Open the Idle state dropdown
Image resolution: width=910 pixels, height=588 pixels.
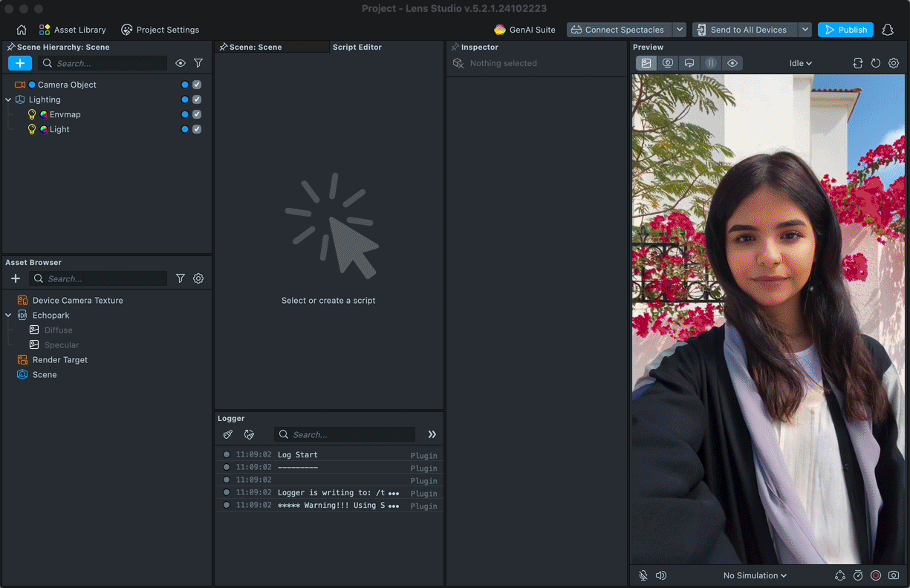click(x=800, y=63)
